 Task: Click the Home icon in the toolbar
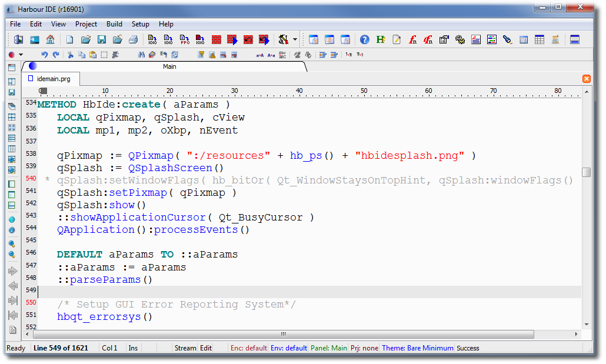(x=50, y=39)
